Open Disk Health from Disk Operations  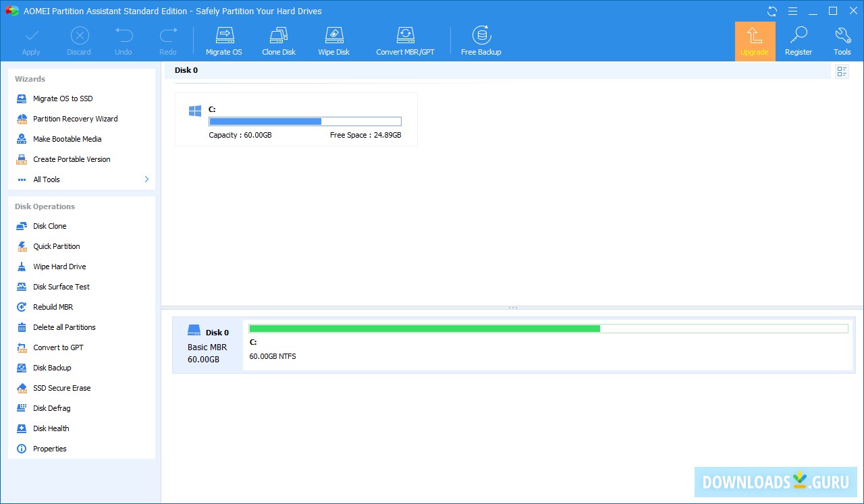pos(51,428)
